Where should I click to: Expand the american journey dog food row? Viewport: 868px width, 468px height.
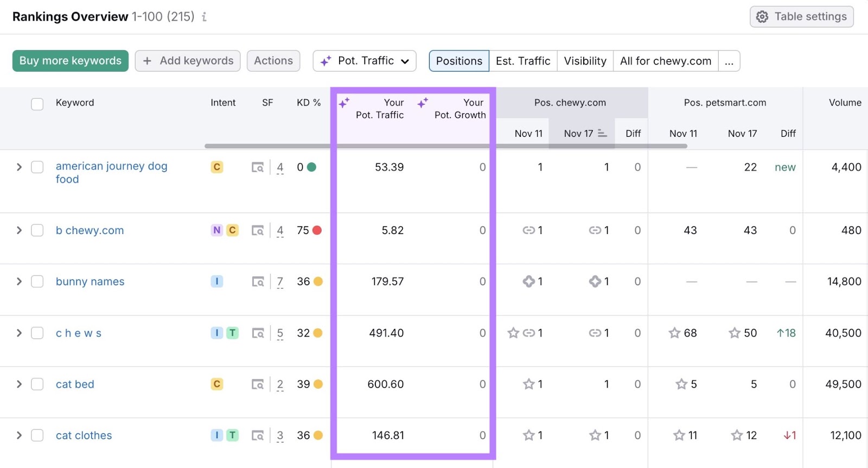pyautogui.click(x=19, y=167)
